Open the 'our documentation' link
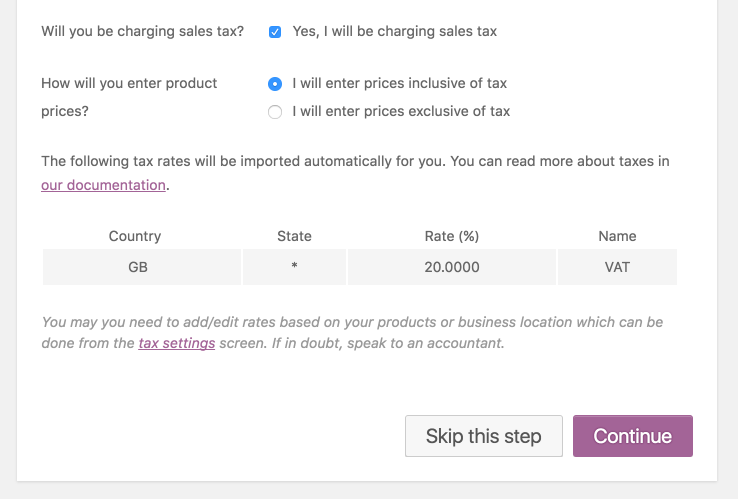Viewport: 738px width, 499px height. [x=103, y=185]
